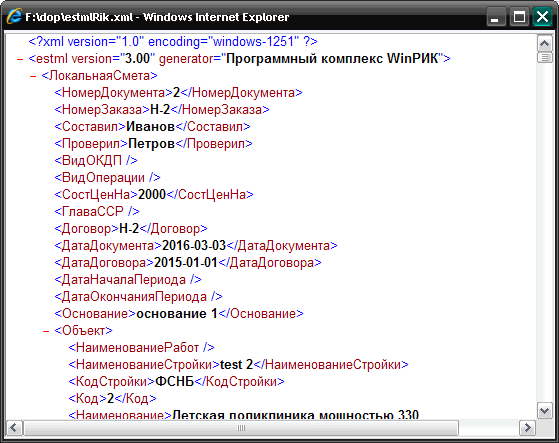This screenshot has height=443, width=559.
Task: Click the КодСтройки value ФСНБ
Action: click(x=175, y=382)
